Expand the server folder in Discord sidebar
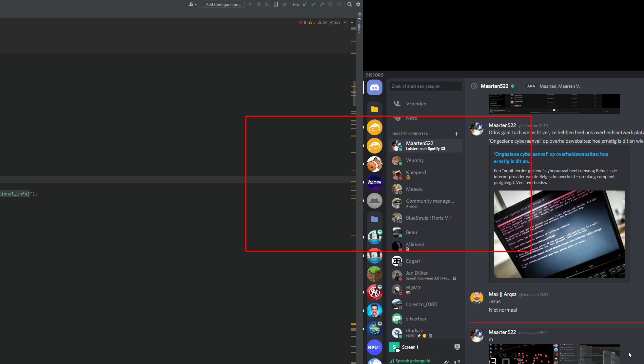644x364 pixels. point(374,109)
